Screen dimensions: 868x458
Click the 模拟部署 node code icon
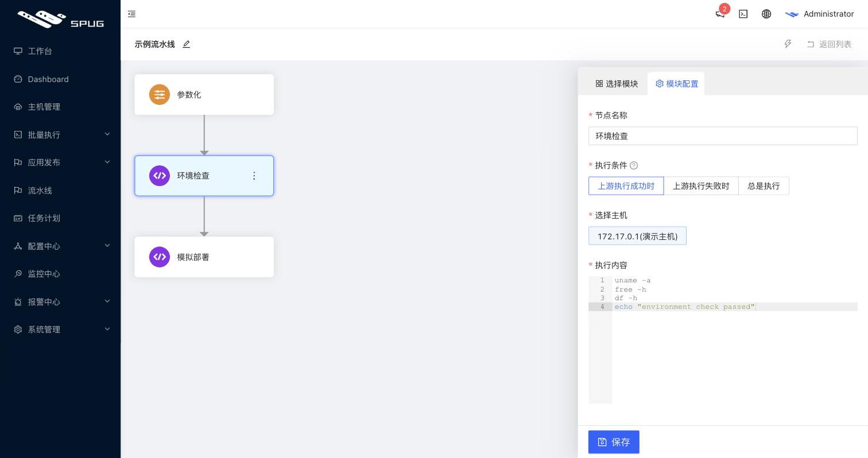(x=160, y=257)
